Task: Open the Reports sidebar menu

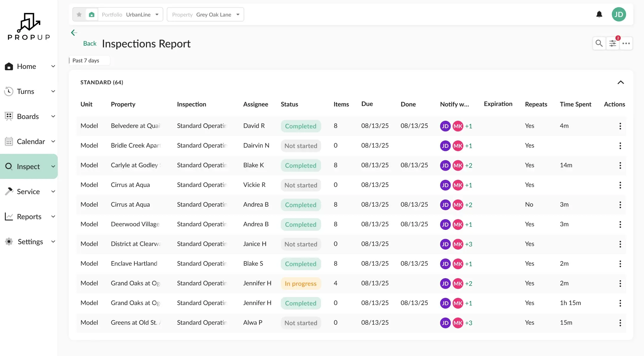Action: pos(29,216)
